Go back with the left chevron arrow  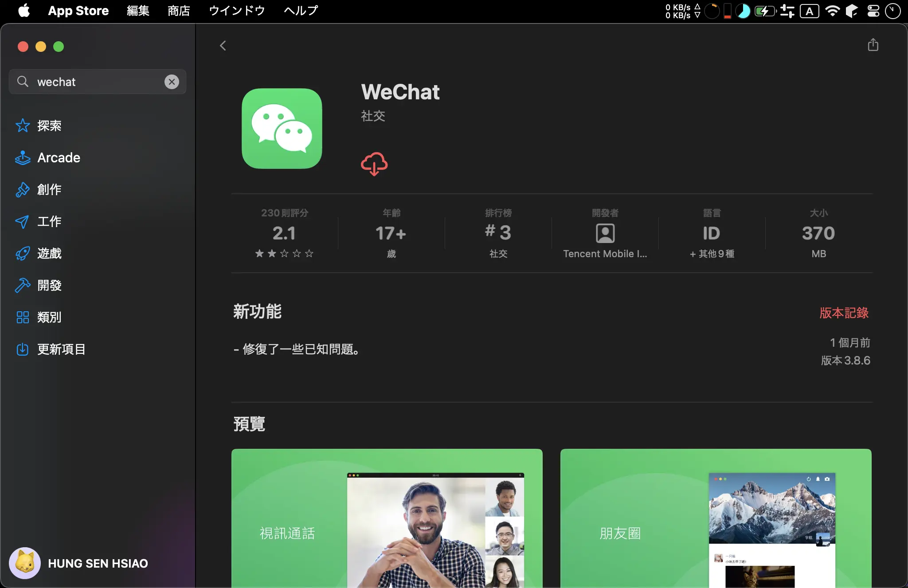click(x=223, y=46)
